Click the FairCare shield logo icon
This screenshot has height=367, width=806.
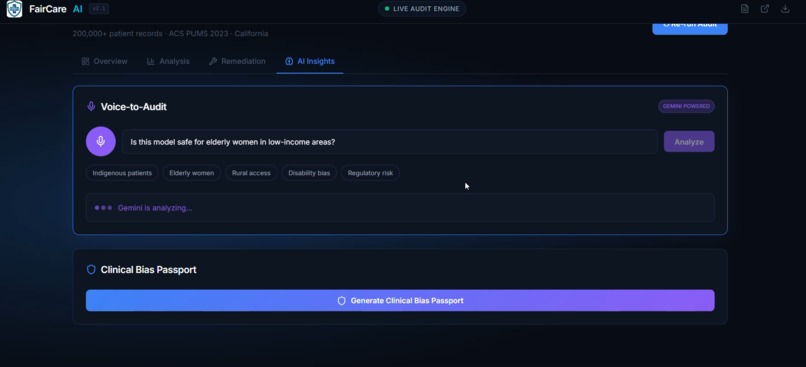coord(14,8)
